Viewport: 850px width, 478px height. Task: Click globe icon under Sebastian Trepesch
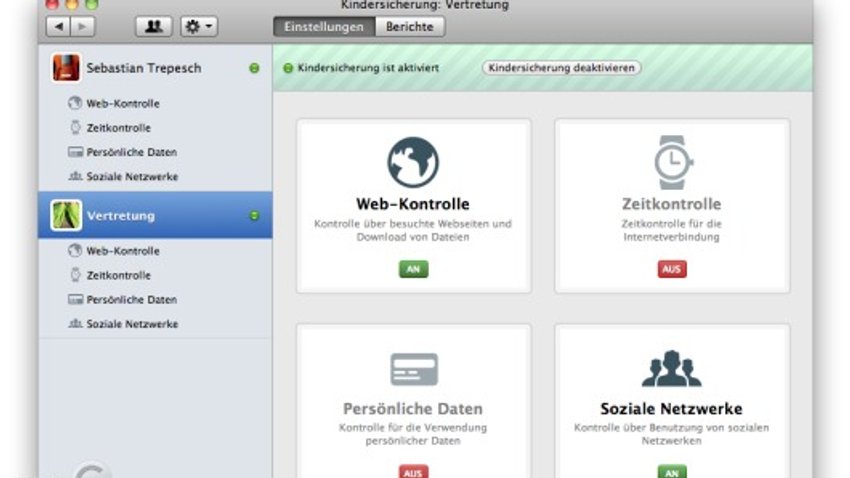[x=75, y=103]
